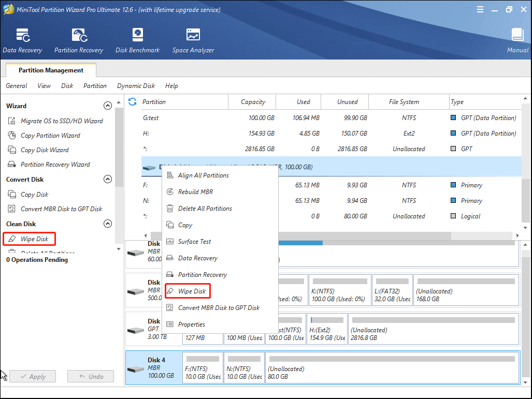Start the Migrate OS to SSD/HD Wizard

55,121
